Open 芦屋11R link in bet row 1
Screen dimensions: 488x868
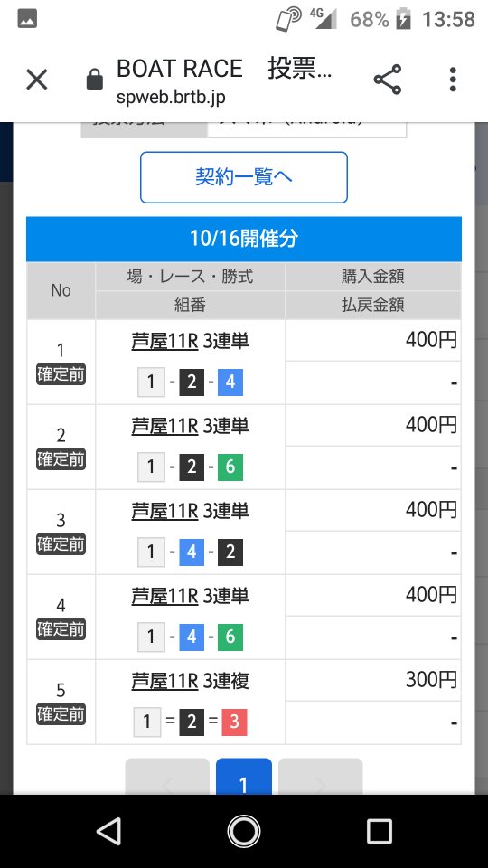(164, 341)
